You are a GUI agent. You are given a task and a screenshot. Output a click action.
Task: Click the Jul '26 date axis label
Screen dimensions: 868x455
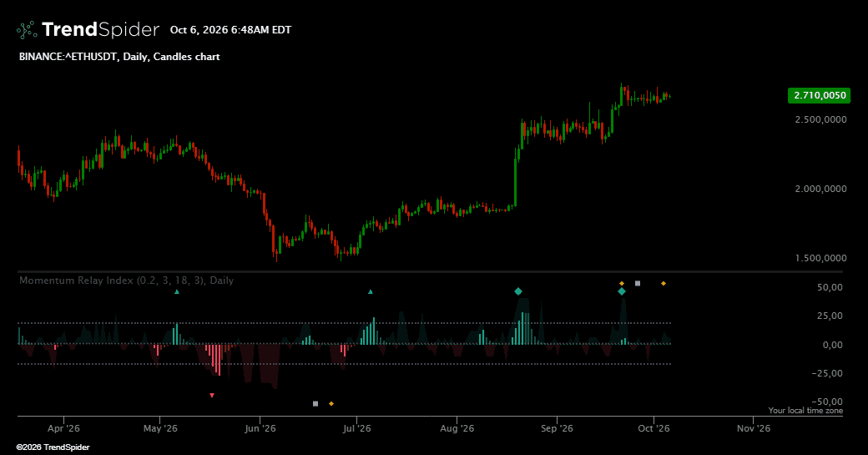(357, 428)
